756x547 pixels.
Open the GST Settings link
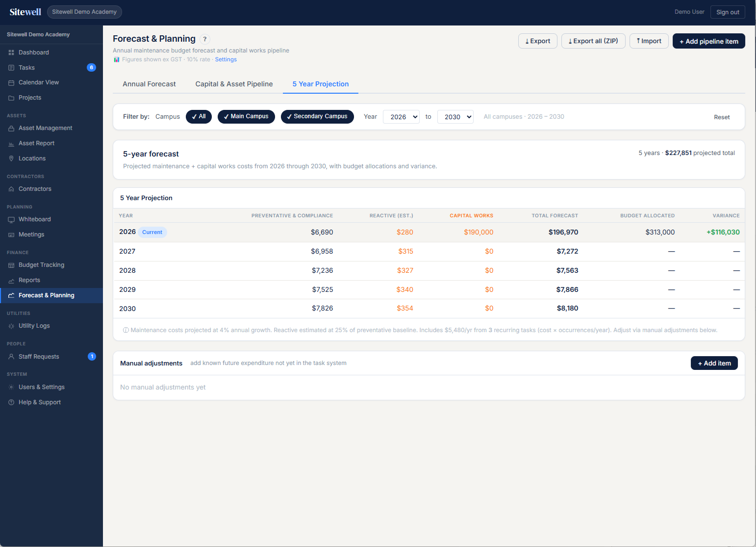tap(226, 59)
